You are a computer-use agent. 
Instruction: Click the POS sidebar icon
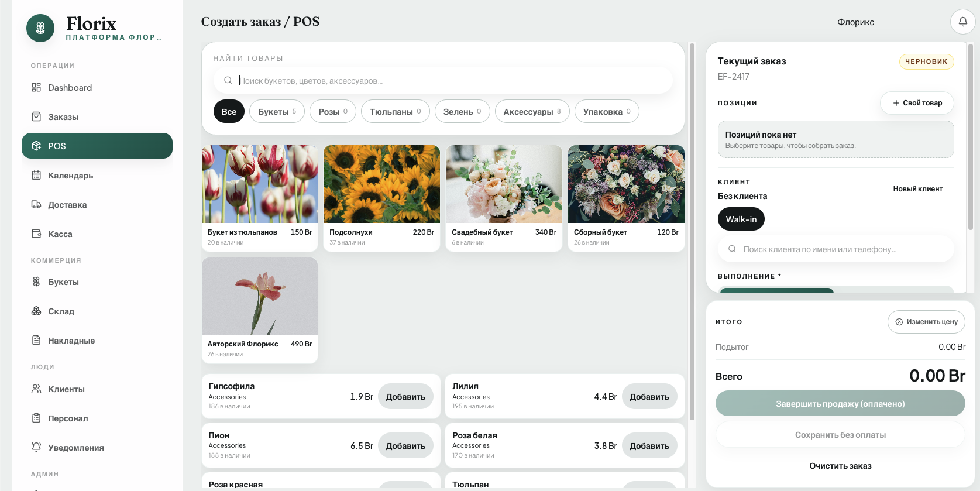tap(36, 146)
